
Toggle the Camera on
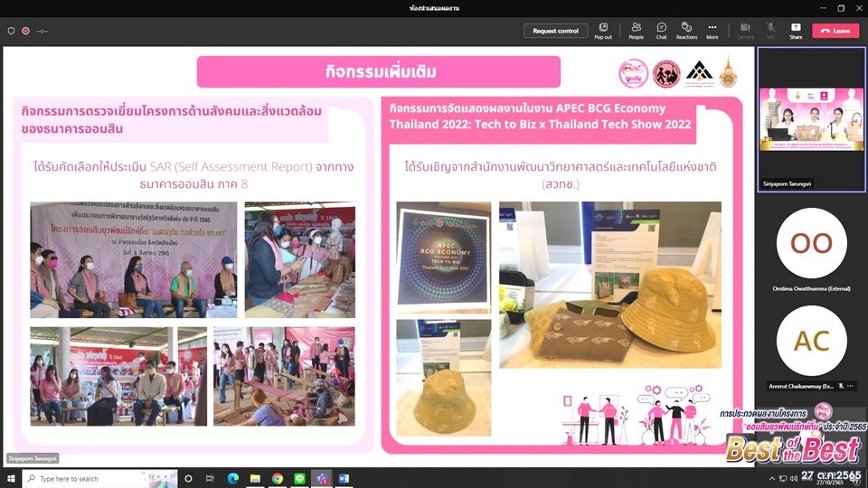[745, 30]
